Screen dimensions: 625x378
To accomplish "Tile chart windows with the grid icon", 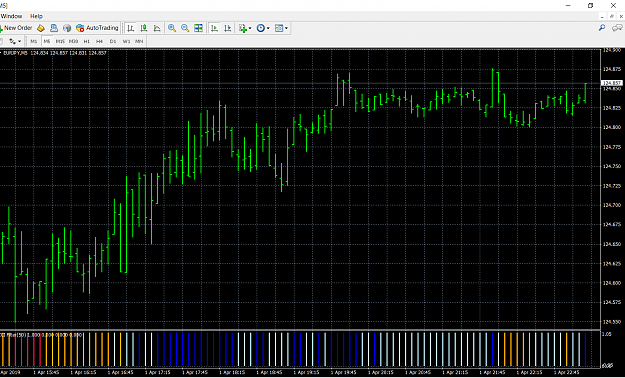I will pyautogui.click(x=198, y=28).
